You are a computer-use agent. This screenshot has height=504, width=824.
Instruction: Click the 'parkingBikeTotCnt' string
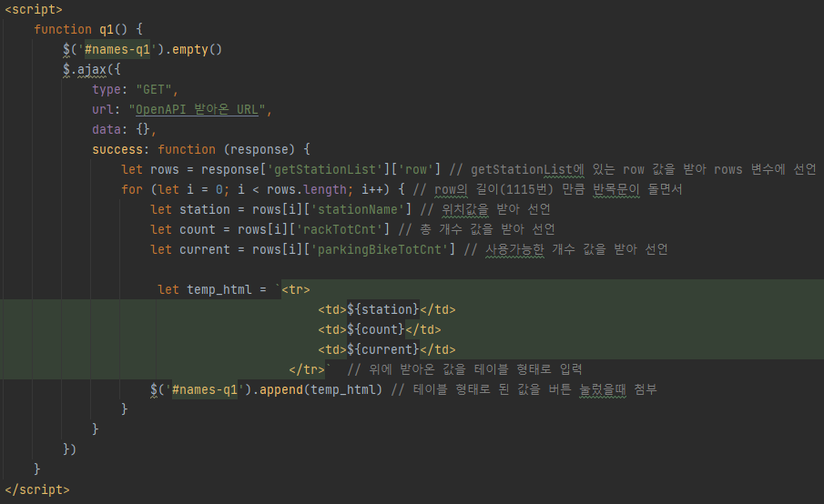click(x=380, y=249)
